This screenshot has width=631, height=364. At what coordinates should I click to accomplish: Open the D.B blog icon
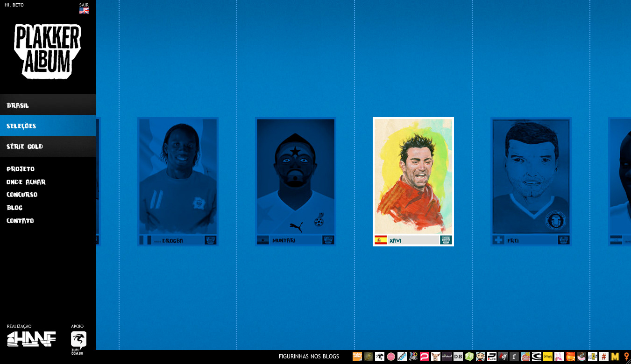click(x=458, y=357)
